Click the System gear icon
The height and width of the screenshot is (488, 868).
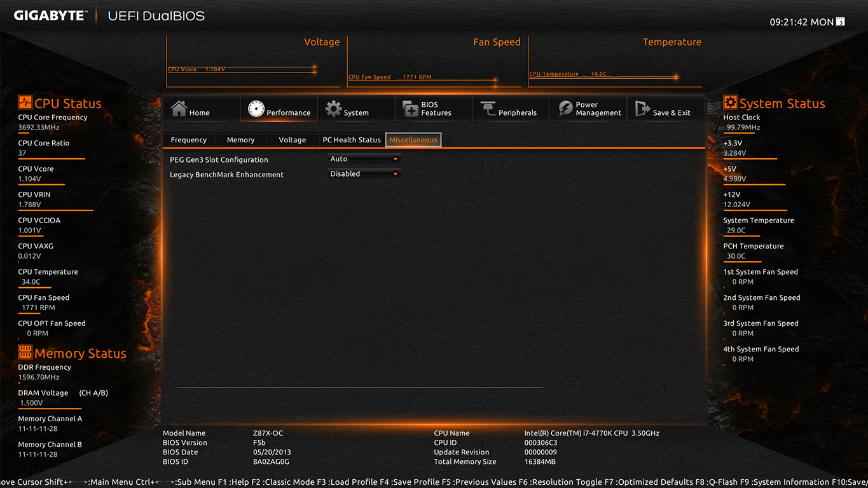(x=333, y=109)
